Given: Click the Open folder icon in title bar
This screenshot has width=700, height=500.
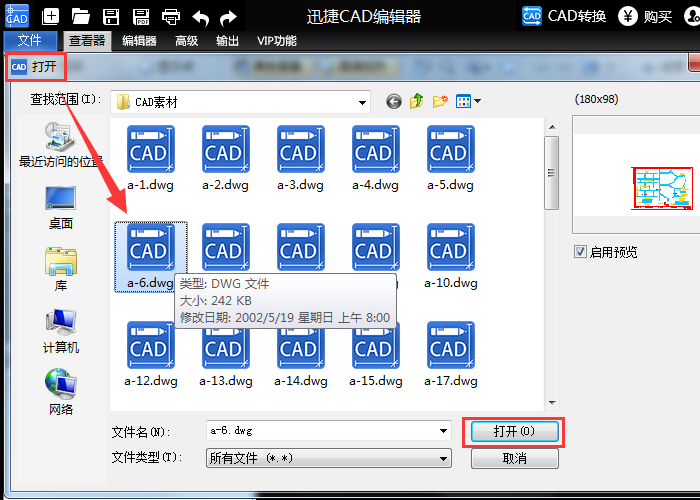Looking at the screenshot, I should 81,17.
